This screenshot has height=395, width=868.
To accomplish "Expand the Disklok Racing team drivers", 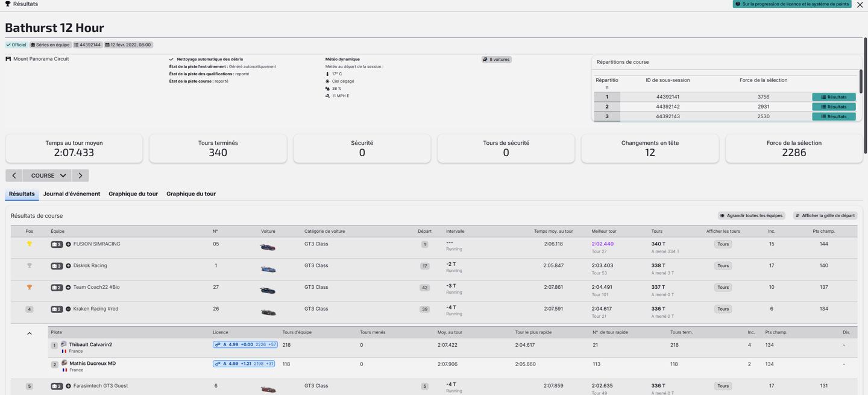I will click(68, 266).
